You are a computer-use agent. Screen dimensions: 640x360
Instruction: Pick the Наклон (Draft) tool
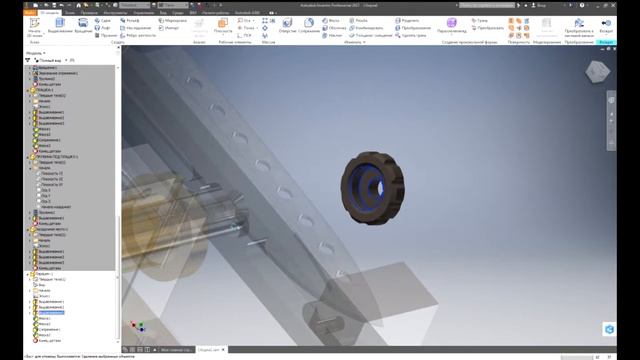(332, 36)
